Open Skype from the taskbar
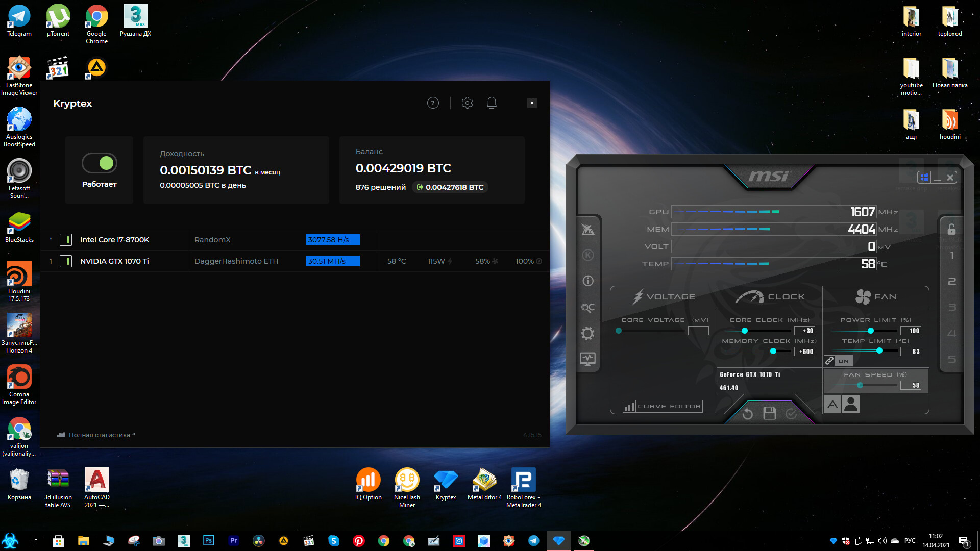This screenshot has width=980, height=551. point(334,540)
